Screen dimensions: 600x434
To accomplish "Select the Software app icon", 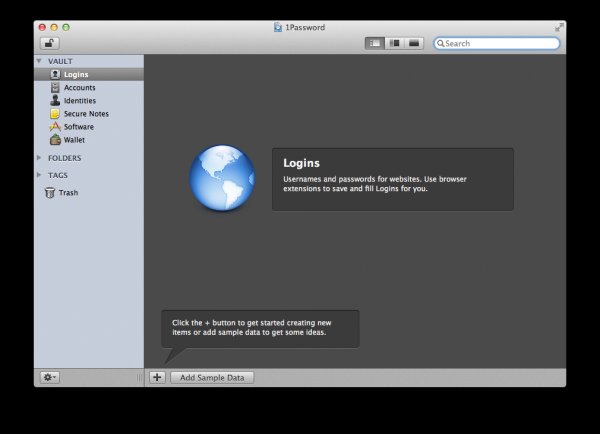I will tap(55, 127).
